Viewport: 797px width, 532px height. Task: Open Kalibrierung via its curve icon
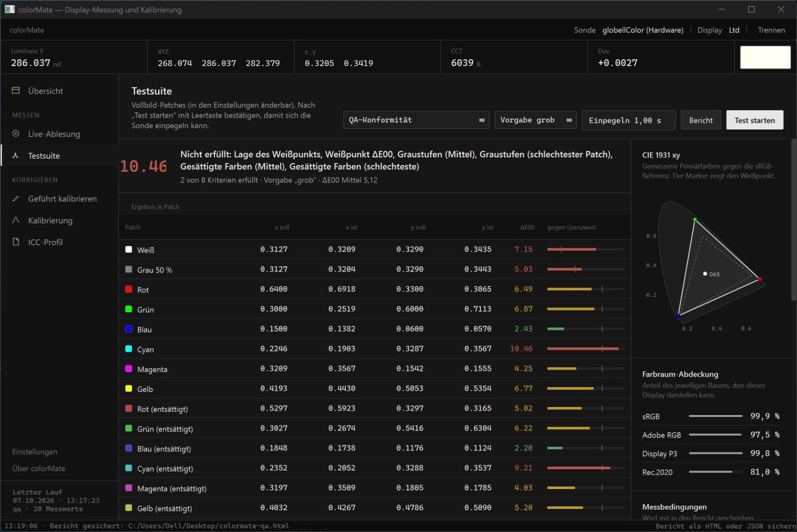(x=16, y=220)
